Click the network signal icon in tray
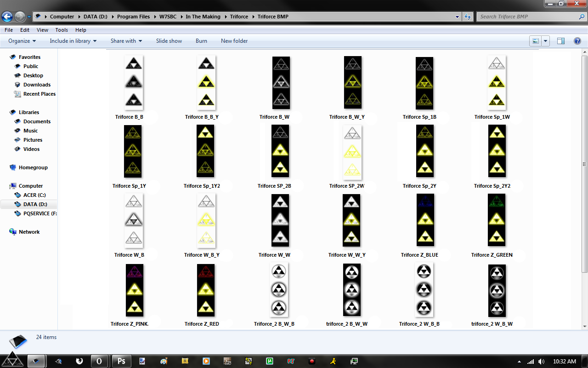 pos(530,361)
